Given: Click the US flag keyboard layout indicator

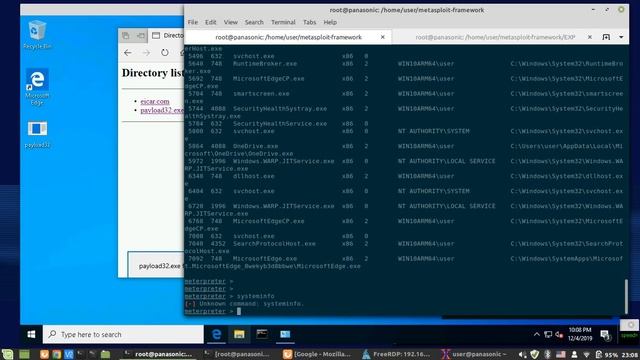Looking at the screenshot, I should pyautogui.click(x=561, y=354).
